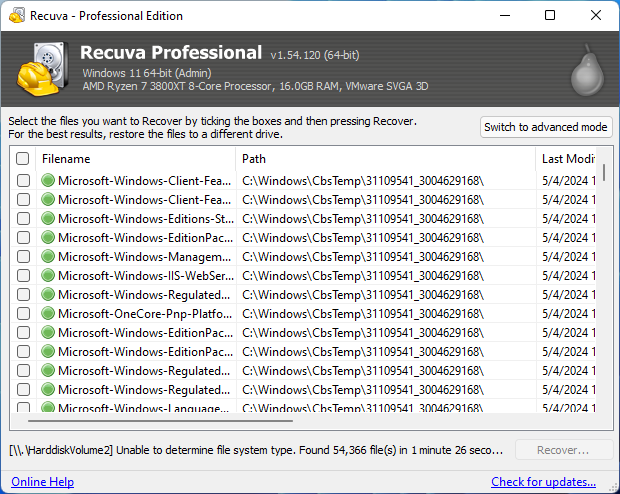The width and height of the screenshot is (620, 494).
Task: Click green status dot for Microsoft-Windows-Editions-St... file
Action: [48, 218]
